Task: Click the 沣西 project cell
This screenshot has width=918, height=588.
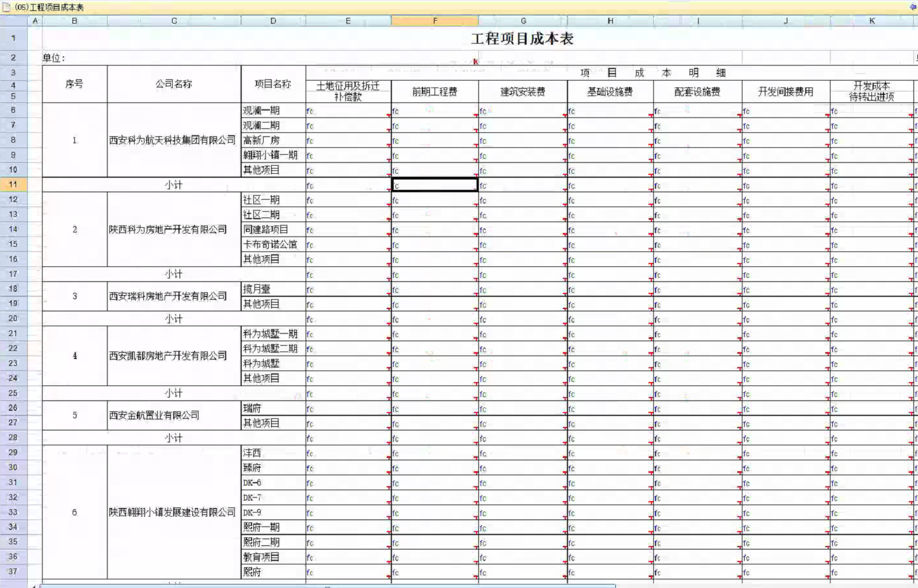Action: pyautogui.click(x=273, y=453)
